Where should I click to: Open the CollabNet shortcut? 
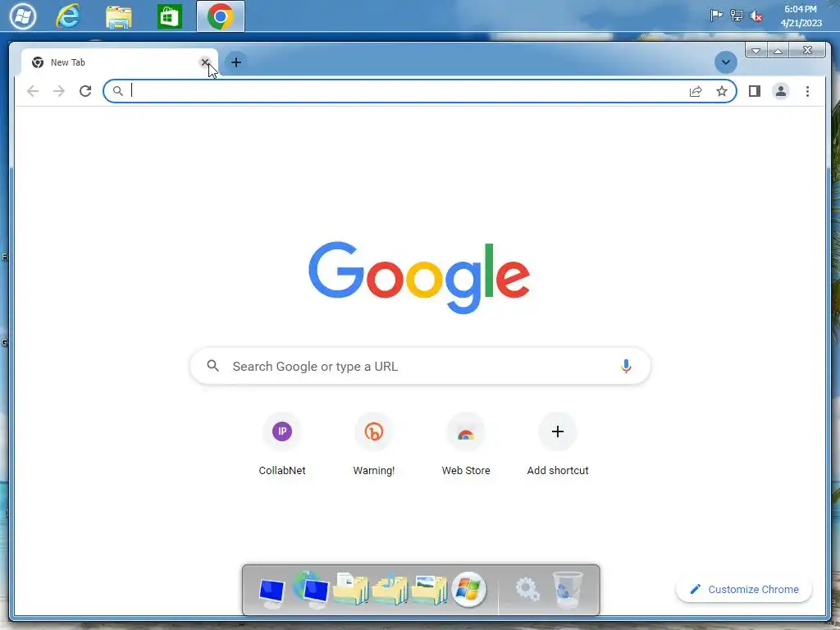[x=282, y=444]
